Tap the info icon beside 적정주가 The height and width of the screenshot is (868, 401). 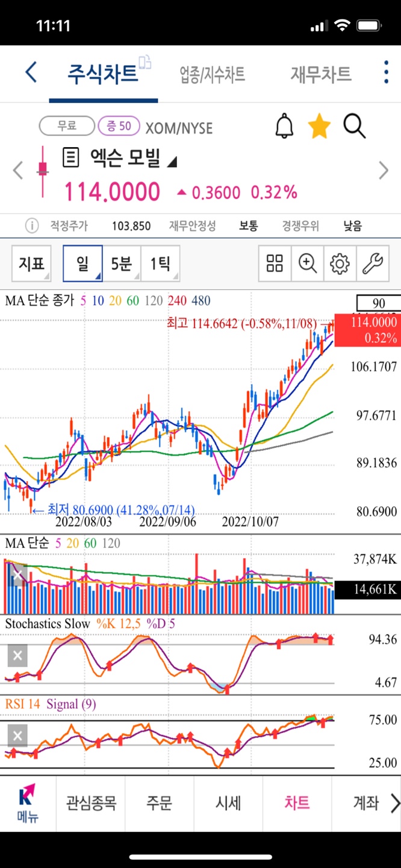coord(31,226)
